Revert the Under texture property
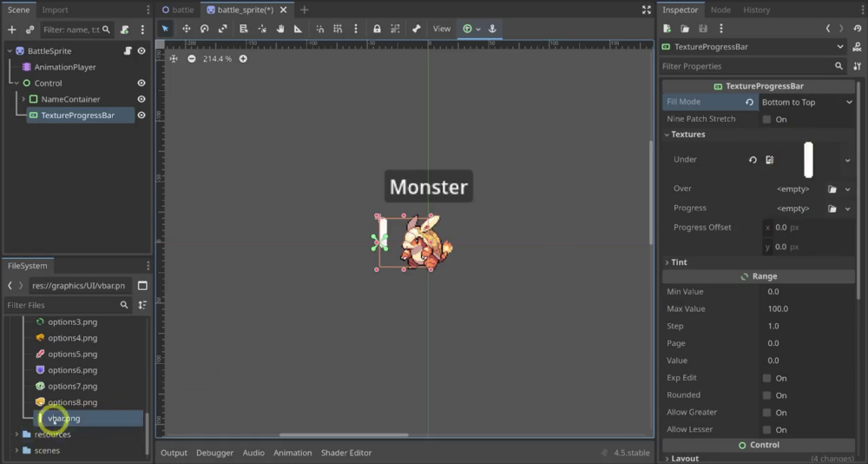Image resolution: width=868 pixels, height=464 pixels. (753, 160)
